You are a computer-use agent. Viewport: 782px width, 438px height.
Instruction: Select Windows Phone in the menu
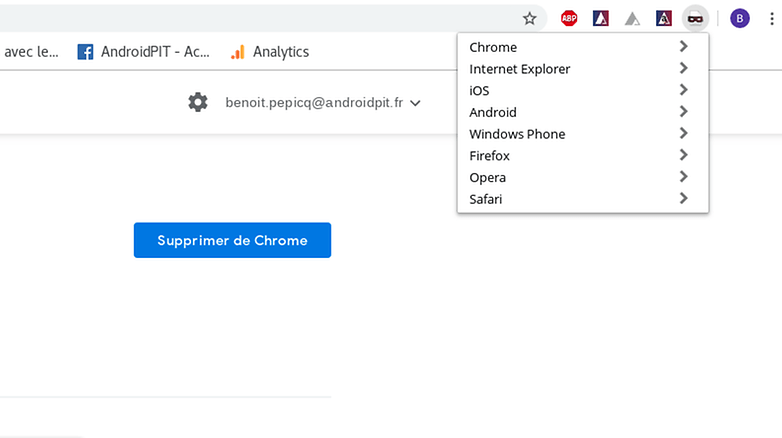583,134
